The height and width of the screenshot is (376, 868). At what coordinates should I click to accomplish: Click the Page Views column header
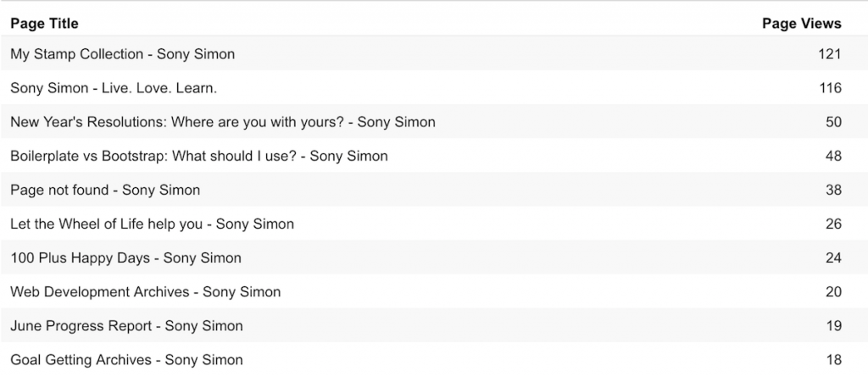[802, 23]
